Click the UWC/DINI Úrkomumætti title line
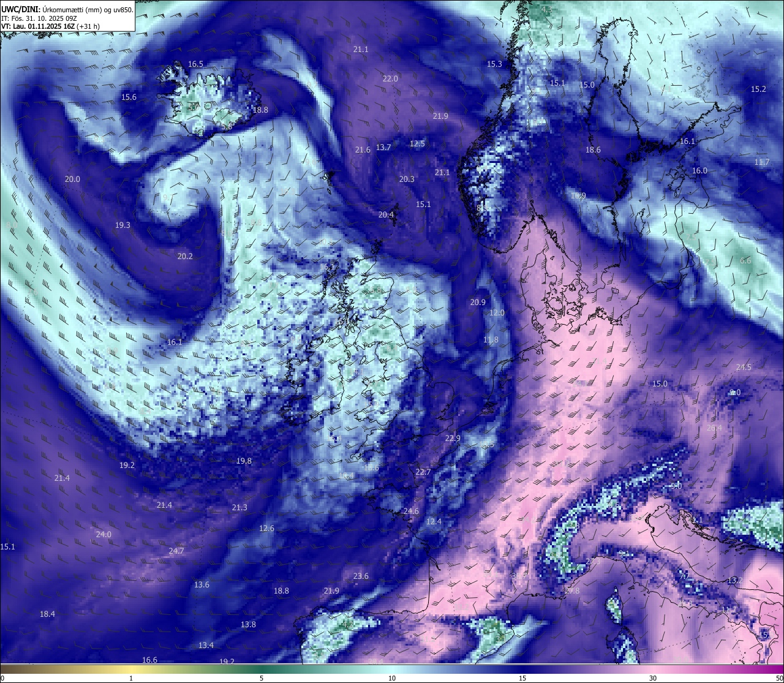 tap(67, 10)
